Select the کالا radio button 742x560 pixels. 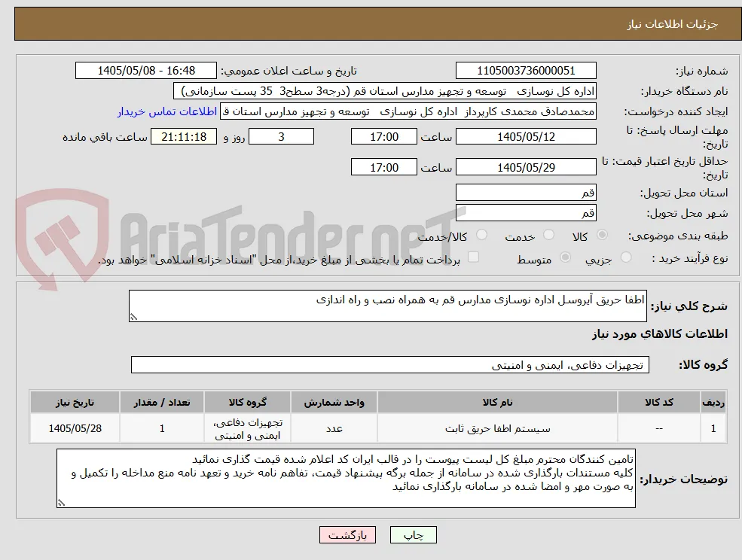(x=603, y=235)
